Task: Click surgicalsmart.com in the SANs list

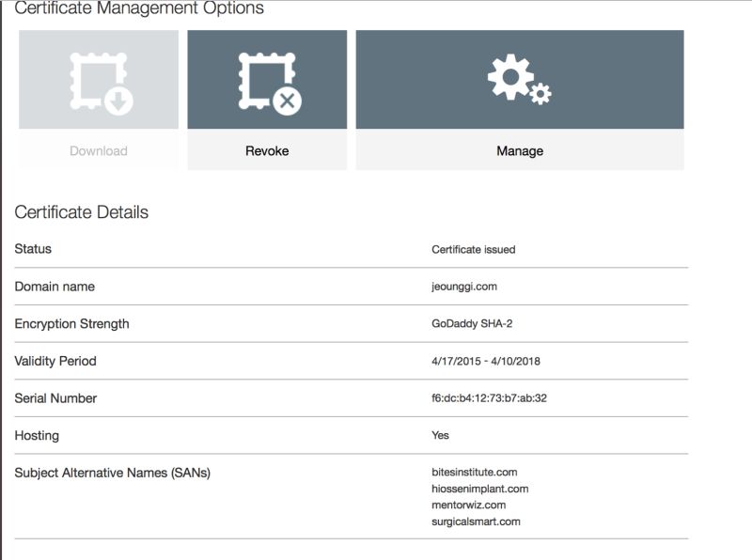Action: tap(475, 520)
